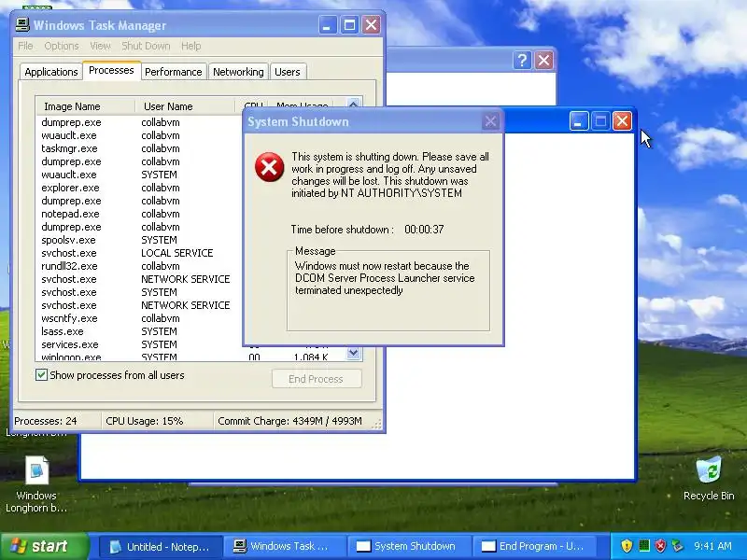
Task: Switch to Windows Task Manager taskbar button
Action: tap(285, 546)
